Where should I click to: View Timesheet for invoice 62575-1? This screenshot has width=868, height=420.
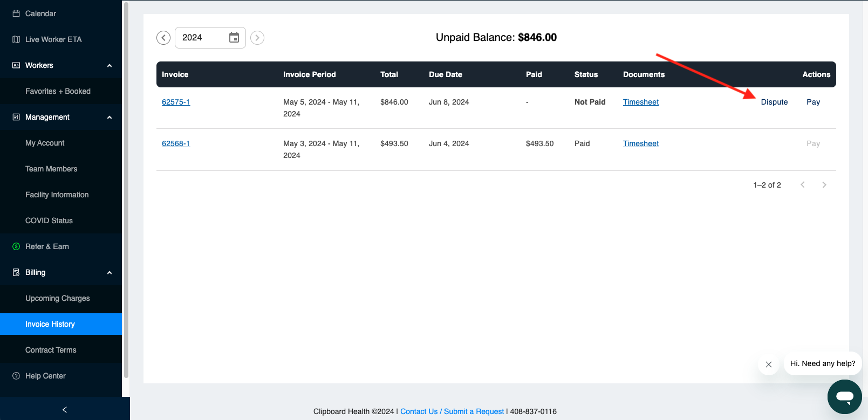(641, 102)
